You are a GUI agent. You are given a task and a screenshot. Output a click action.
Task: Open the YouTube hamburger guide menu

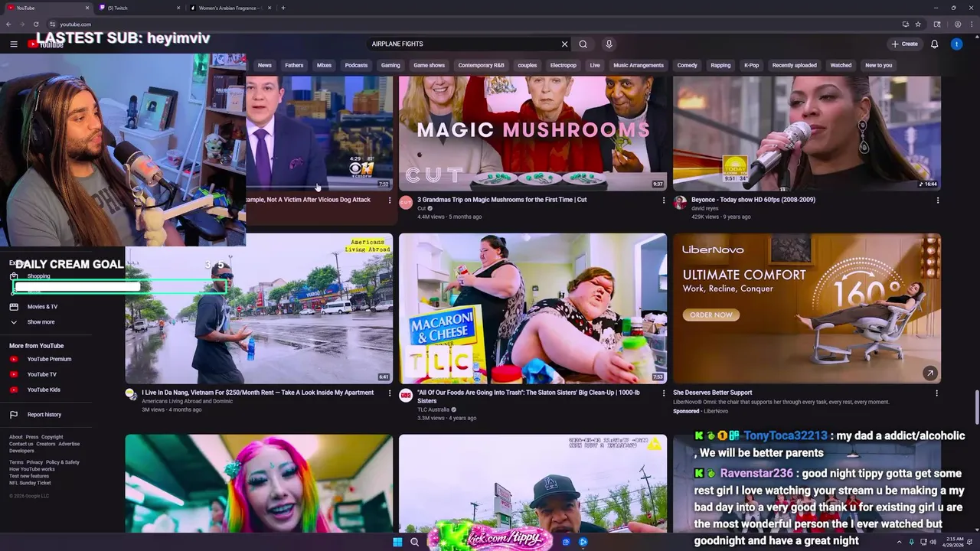coord(14,44)
